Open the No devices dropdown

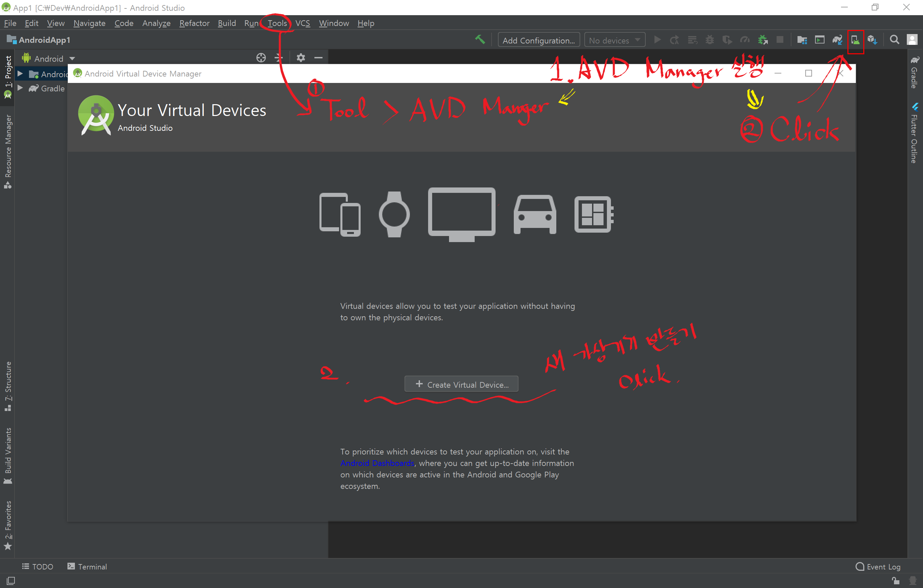pyautogui.click(x=614, y=40)
